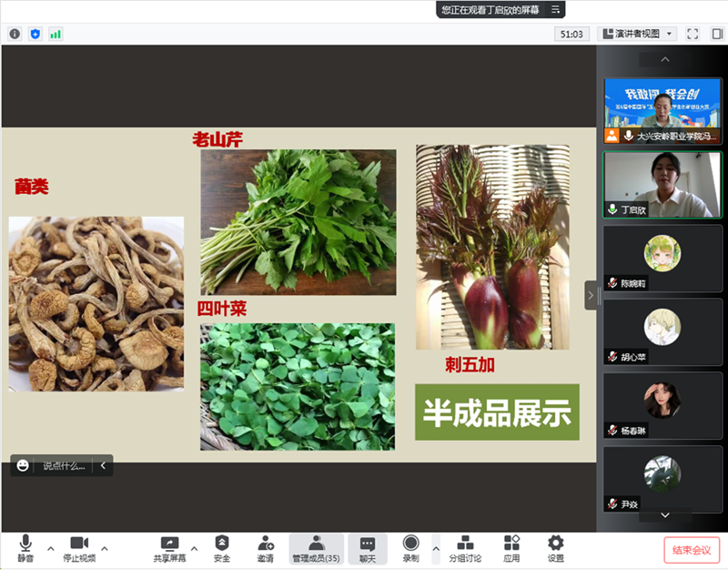Check network signal status icon
Screen dimensions: 728x570
coord(56,34)
